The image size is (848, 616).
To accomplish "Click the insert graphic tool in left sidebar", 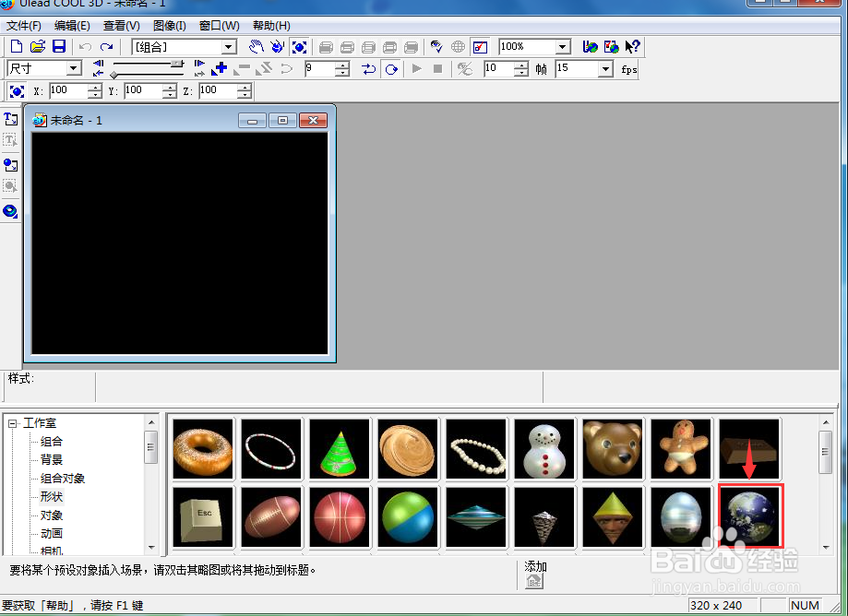I will pos(10,165).
